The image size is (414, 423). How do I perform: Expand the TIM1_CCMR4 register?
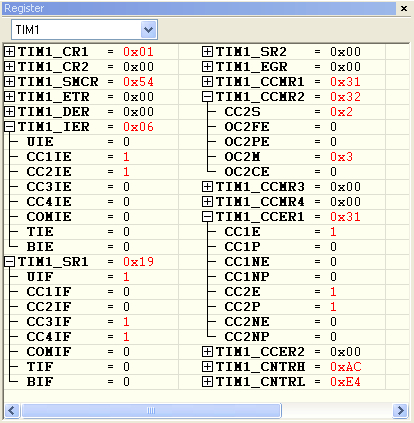pos(207,202)
